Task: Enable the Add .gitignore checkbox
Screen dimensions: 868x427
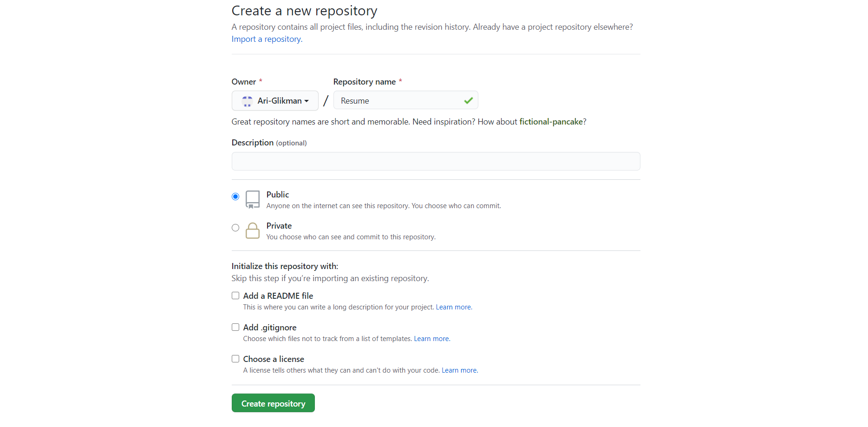Action: click(x=235, y=327)
